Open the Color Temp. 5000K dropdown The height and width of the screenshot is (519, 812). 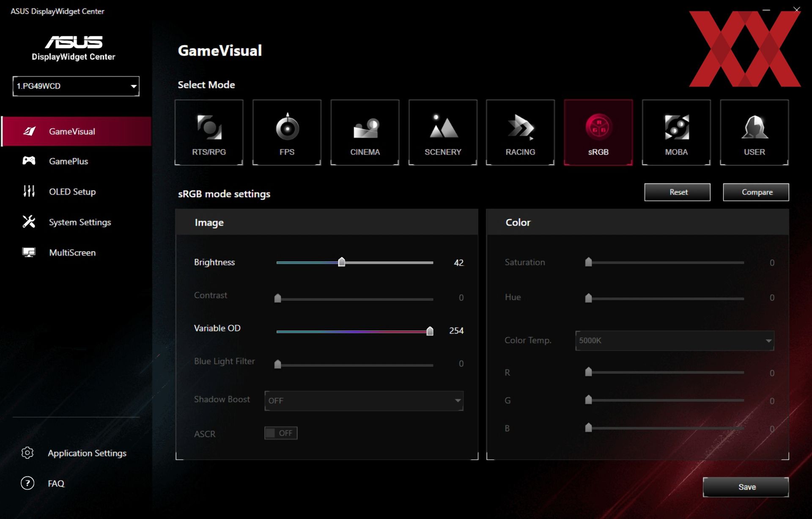point(675,341)
